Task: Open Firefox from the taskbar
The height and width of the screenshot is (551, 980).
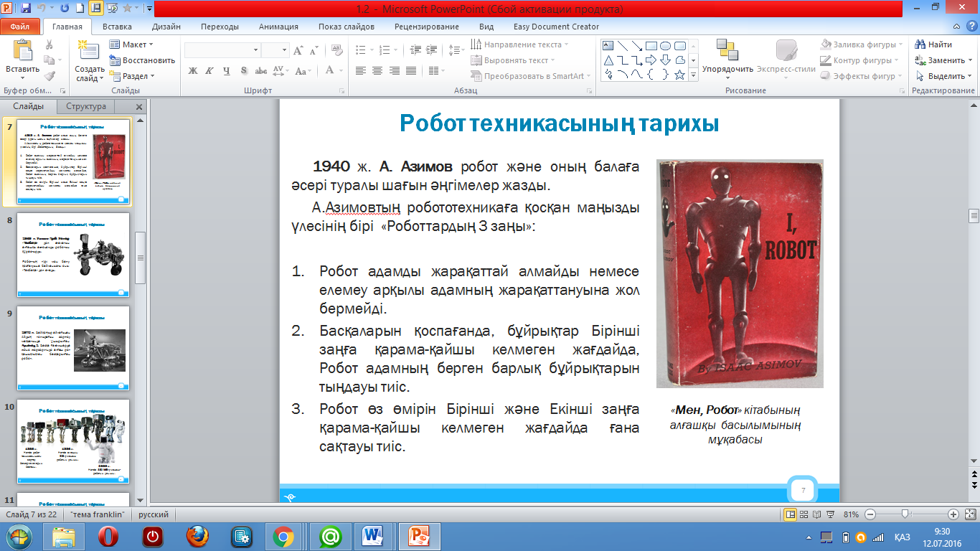Action: tap(197, 536)
